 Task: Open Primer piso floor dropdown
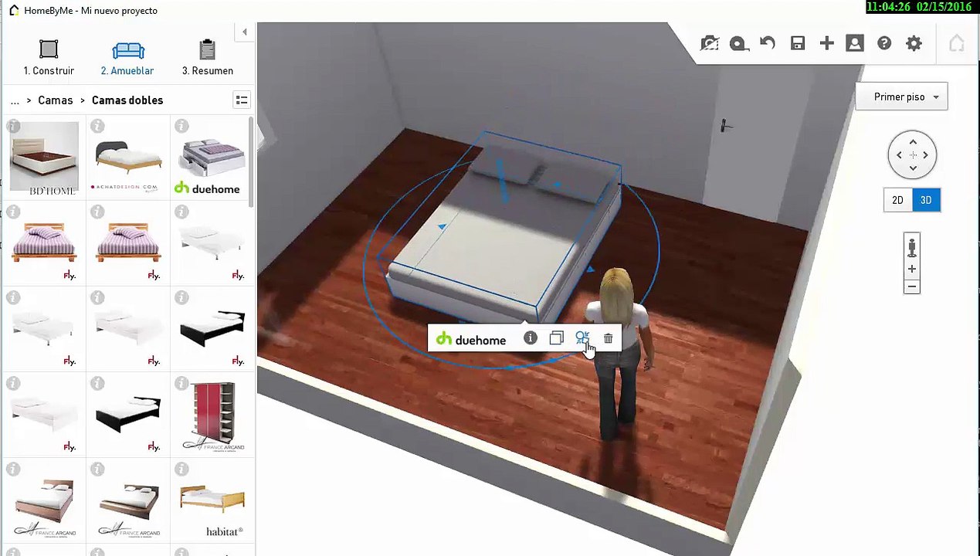point(901,97)
